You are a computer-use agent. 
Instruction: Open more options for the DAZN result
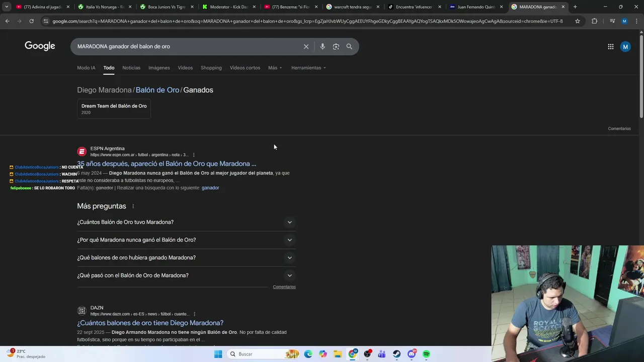coord(194,314)
